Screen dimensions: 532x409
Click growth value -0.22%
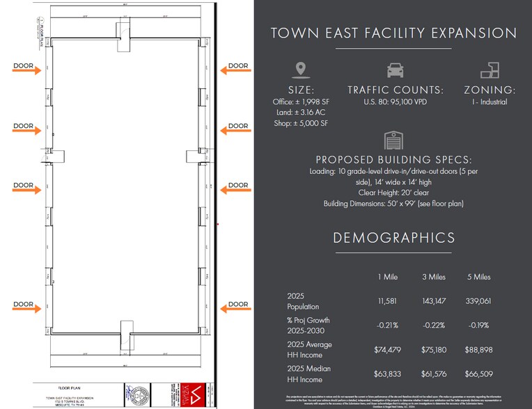tap(434, 326)
